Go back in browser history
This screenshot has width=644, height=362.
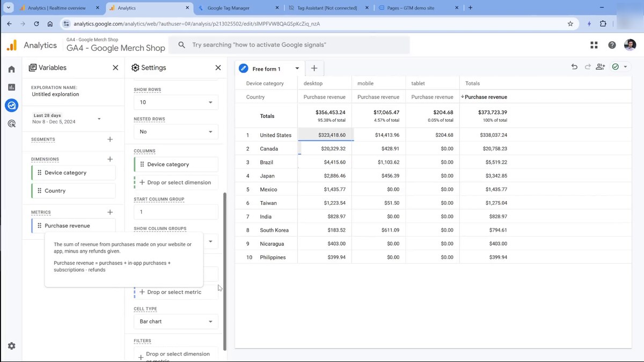pyautogui.click(x=9, y=24)
